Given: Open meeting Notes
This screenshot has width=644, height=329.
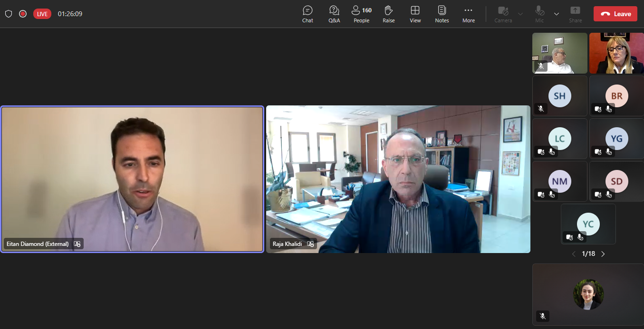Looking at the screenshot, I should (x=442, y=14).
